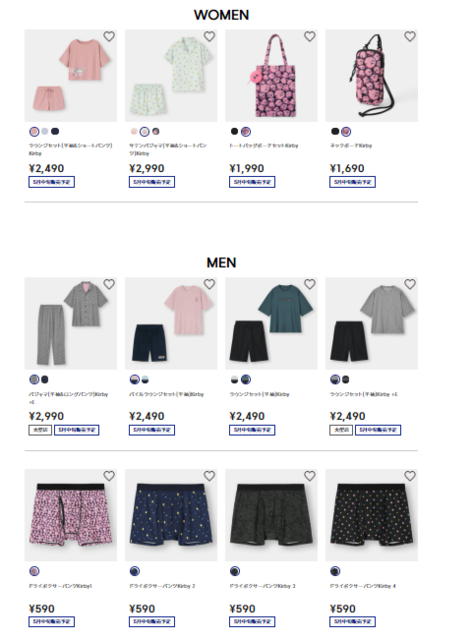The width and height of the screenshot is (473, 640).
Task: Open the Kirby tote bag product image
Action: click(271, 76)
